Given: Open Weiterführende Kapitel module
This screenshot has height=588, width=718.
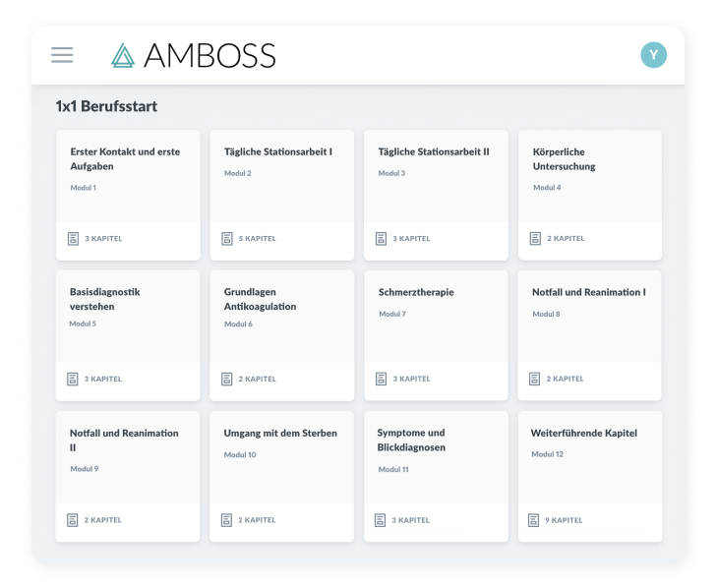Looking at the screenshot, I should pyautogui.click(x=590, y=477).
